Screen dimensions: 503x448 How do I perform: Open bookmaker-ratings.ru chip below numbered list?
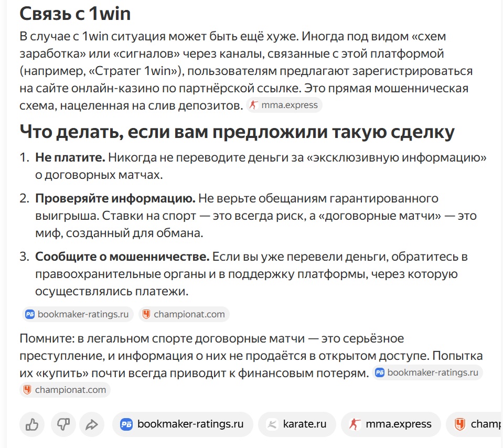[78, 314]
